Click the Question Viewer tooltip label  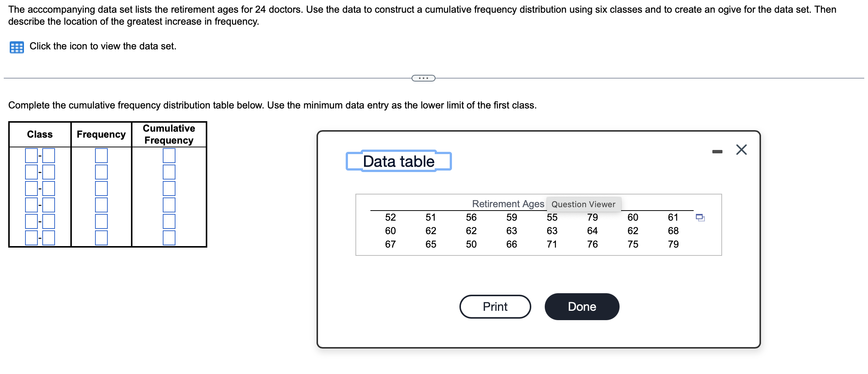click(x=583, y=204)
